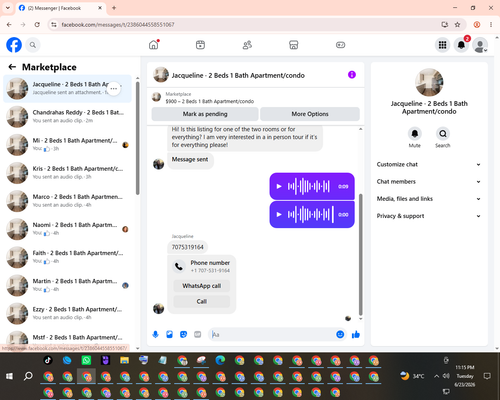
Task: Click Search magnifier in chat details
Action: pos(443,134)
